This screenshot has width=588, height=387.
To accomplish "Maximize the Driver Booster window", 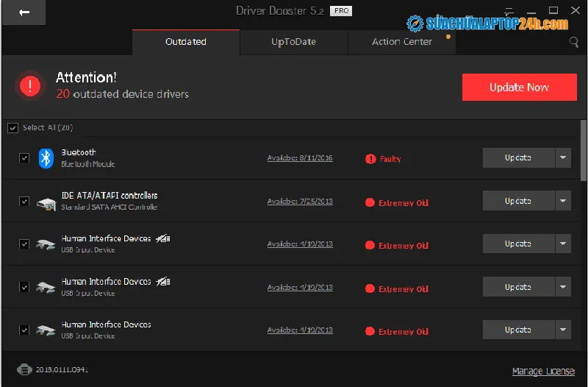I will (x=553, y=10).
